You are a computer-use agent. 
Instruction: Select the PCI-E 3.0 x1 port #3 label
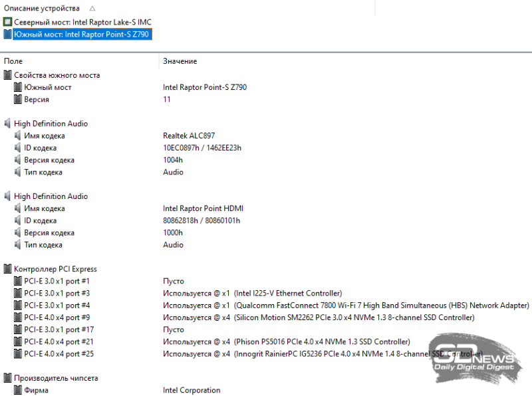pyautogui.click(x=57, y=293)
